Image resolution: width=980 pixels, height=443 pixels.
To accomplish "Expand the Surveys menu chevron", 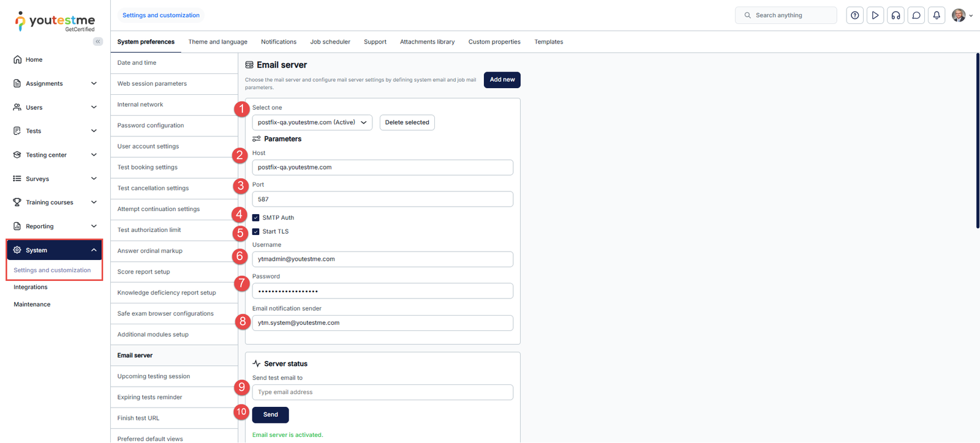I will point(94,179).
